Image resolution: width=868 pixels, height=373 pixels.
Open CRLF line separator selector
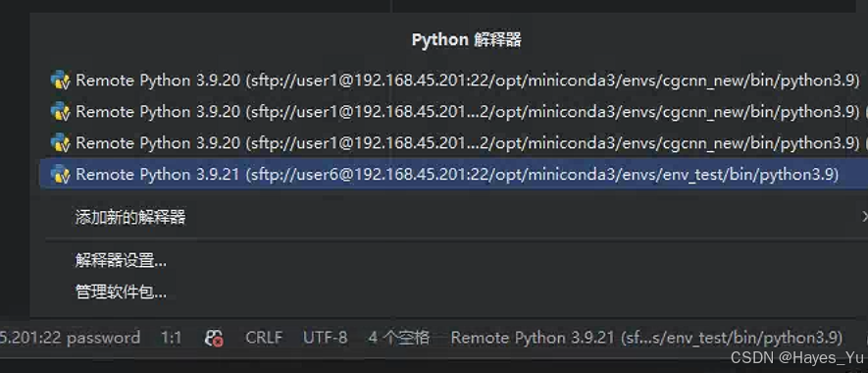pos(264,338)
